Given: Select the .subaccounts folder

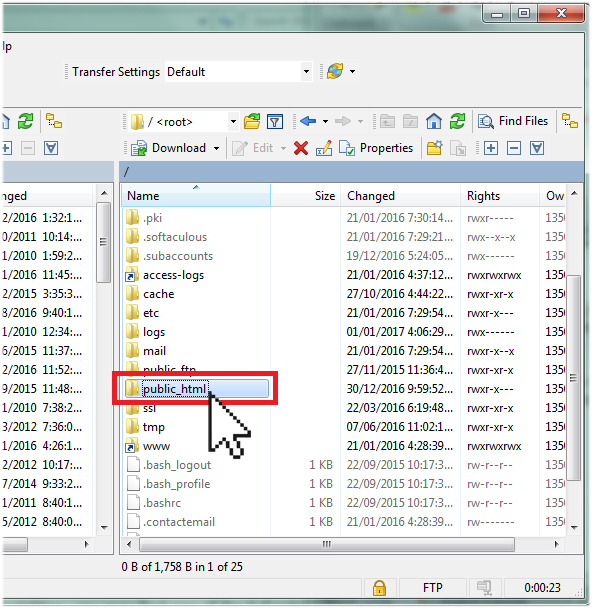Looking at the screenshot, I should coord(169,256).
